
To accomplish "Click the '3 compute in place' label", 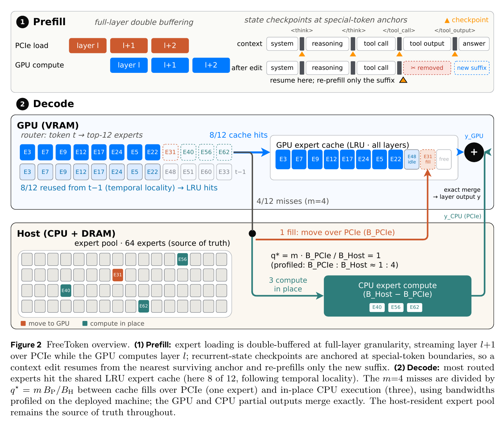I will coord(288,285).
